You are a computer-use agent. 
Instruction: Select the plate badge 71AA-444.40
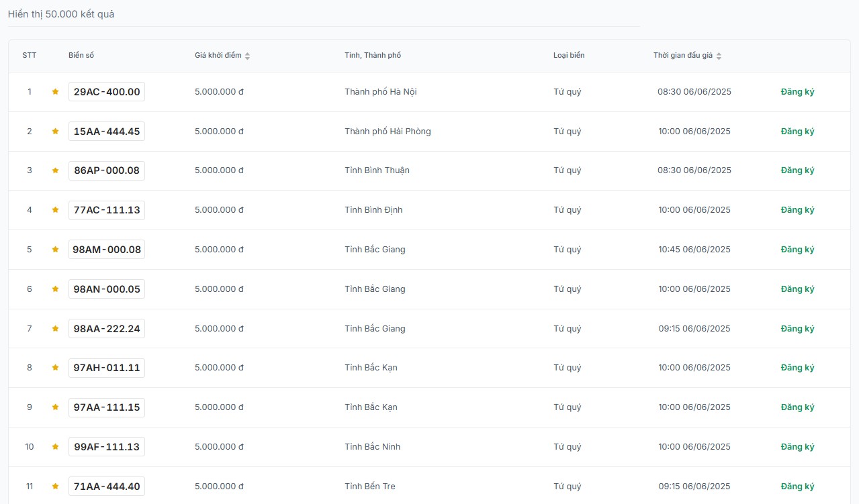pos(107,487)
